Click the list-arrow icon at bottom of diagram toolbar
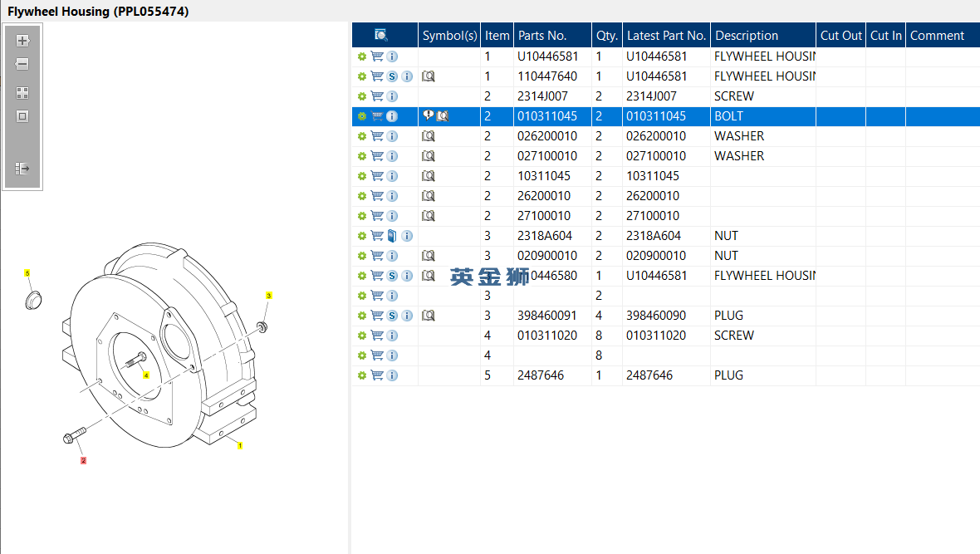This screenshot has width=980, height=554. coord(22,169)
